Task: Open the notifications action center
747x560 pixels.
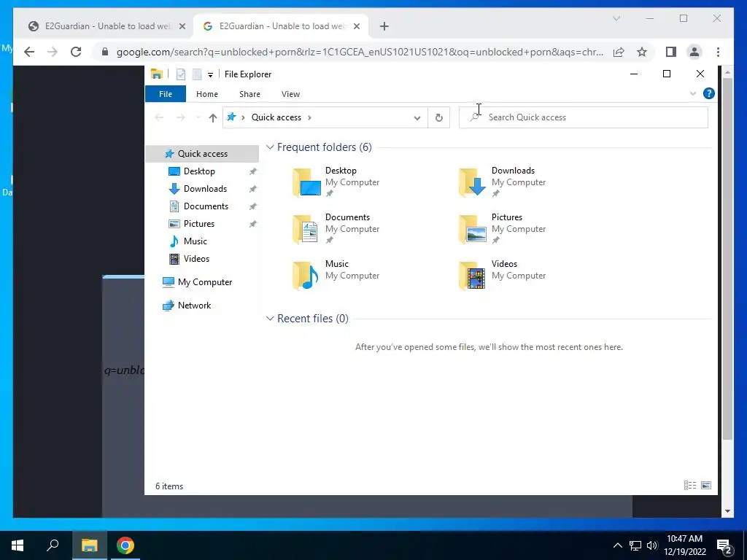Action: coord(724,545)
